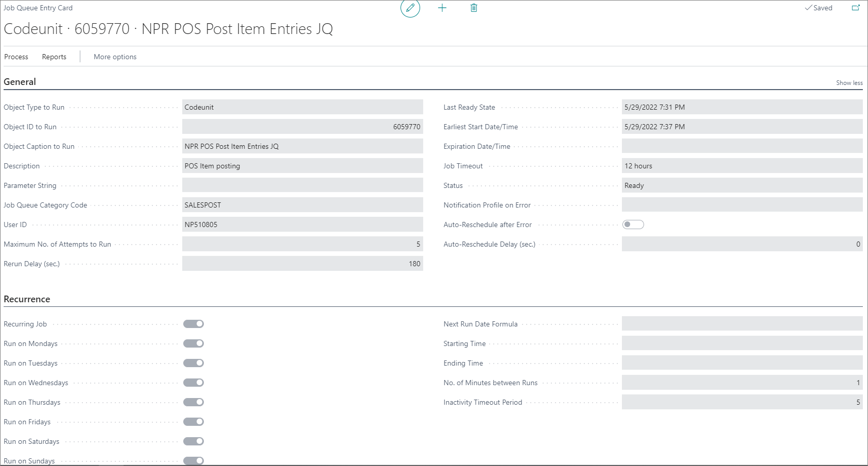Create a new entry with the plus icon
The width and height of the screenshot is (868, 466).
pos(442,8)
